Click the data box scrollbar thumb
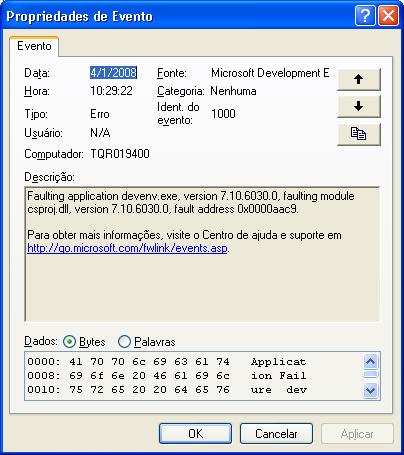The width and height of the screenshot is (404, 455). (371, 374)
